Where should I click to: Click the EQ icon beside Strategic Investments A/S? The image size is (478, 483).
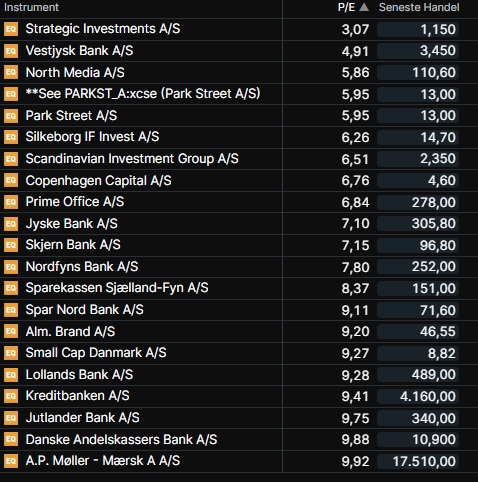click(x=11, y=29)
